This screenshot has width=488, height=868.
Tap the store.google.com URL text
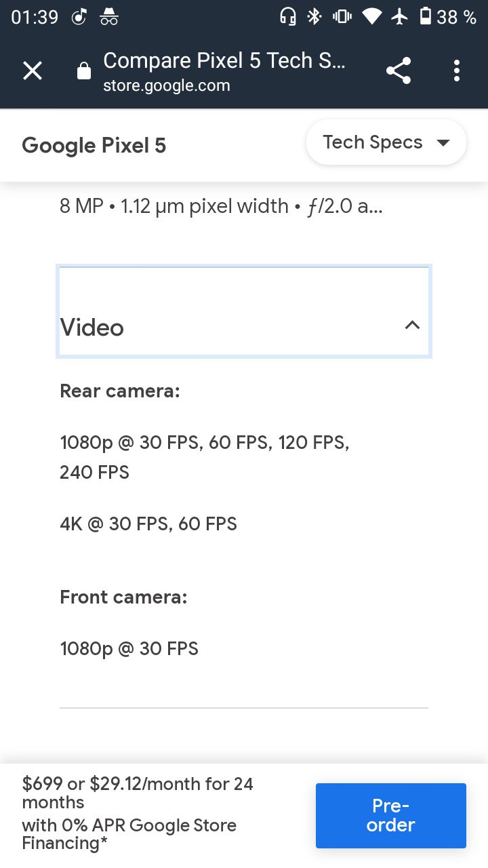pos(167,86)
